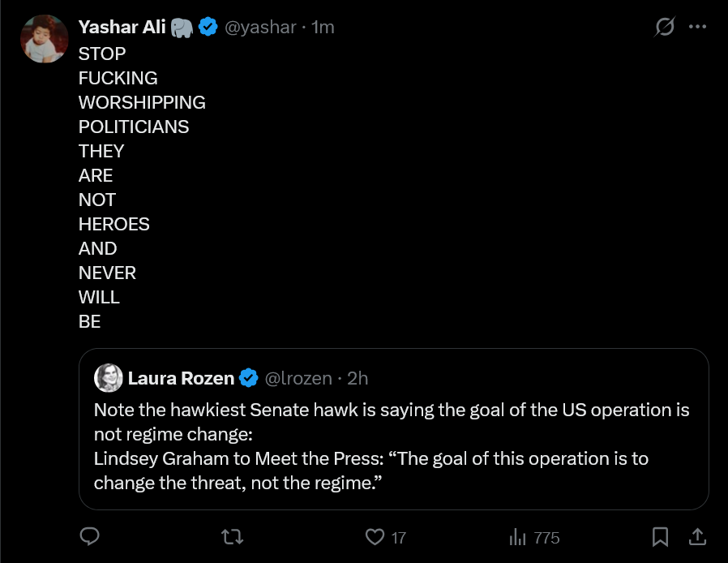
Task: Click the Grok explain-this-post icon
Action: [x=665, y=27]
